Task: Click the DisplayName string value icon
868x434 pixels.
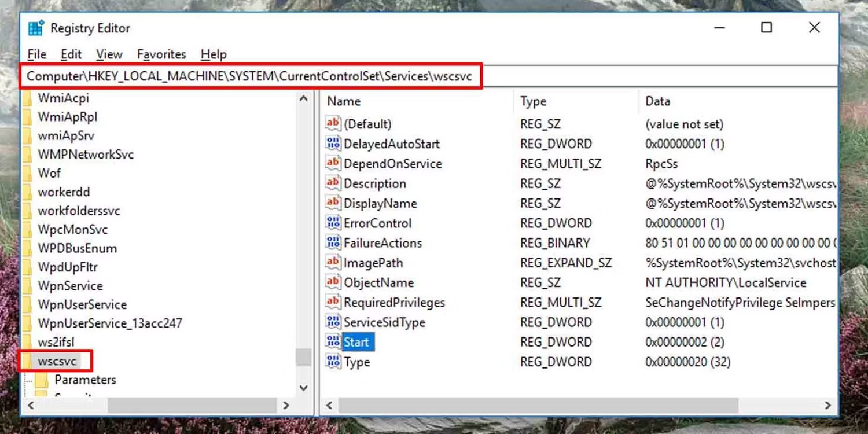Action: [x=333, y=203]
